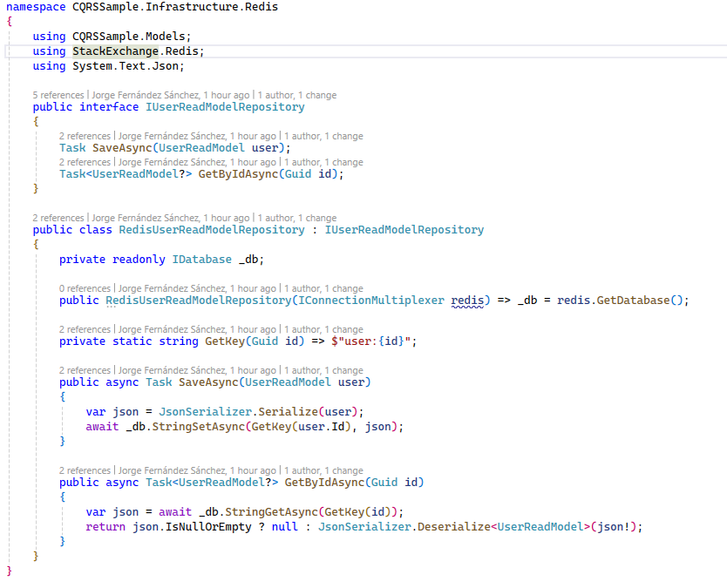Open "2 references" lens above RedisUserReadModelRepository class declaration

(x=58, y=218)
